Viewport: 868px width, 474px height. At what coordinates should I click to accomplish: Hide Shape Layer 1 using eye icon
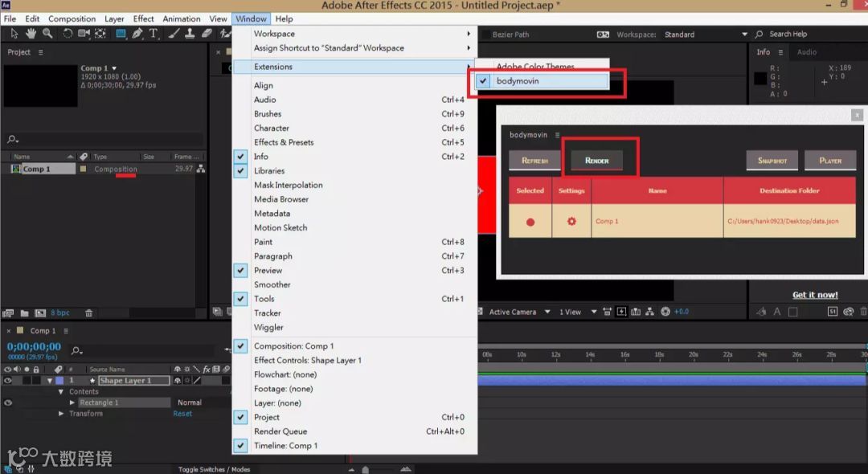click(8, 381)
